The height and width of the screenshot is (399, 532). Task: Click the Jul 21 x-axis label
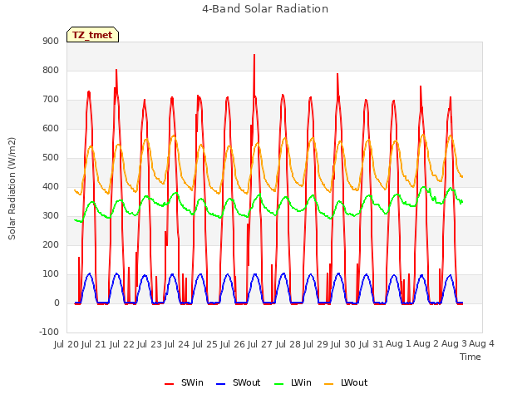click(x=95, y=344)
